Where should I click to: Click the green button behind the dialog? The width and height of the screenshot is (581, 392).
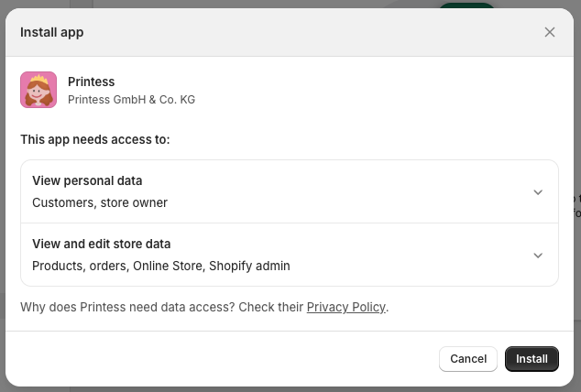tap(466, 5)
